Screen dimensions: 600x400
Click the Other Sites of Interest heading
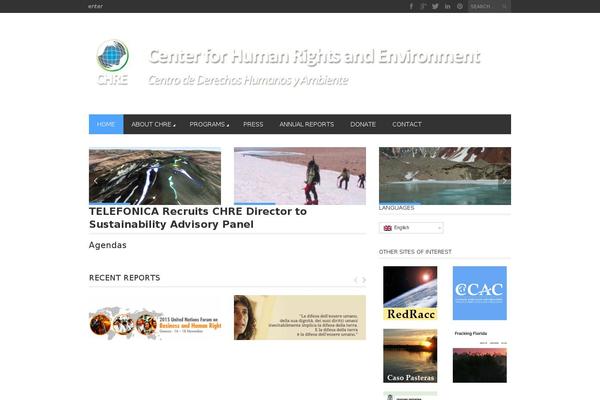click(x=415, y=252)
